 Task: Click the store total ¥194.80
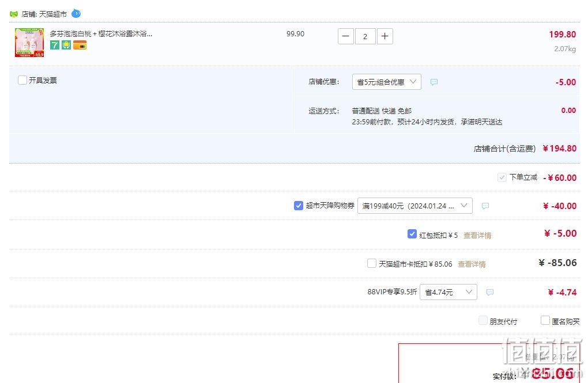[560, 149]
